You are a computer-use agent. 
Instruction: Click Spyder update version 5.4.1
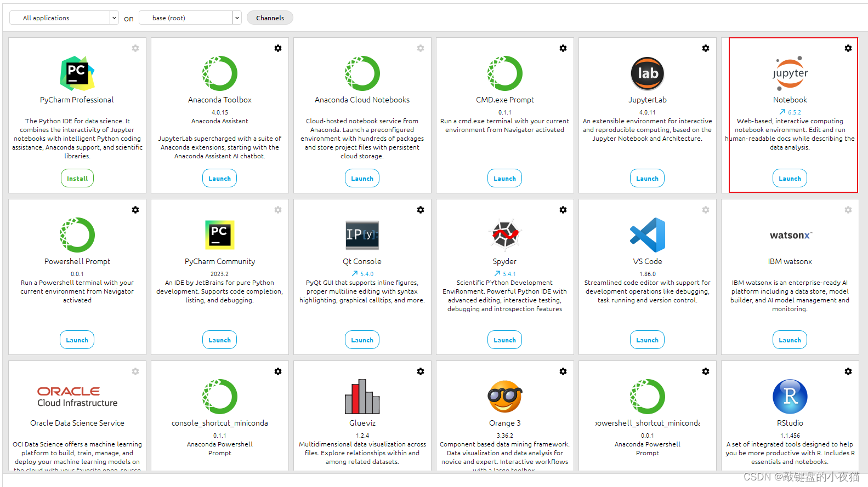(x=505, y=274)
